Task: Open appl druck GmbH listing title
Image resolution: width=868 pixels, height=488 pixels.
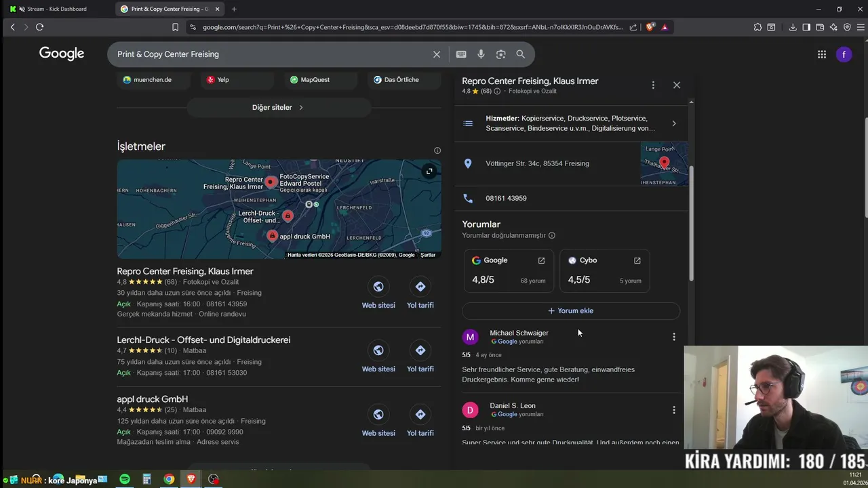Action: click(x=153, y=399)
